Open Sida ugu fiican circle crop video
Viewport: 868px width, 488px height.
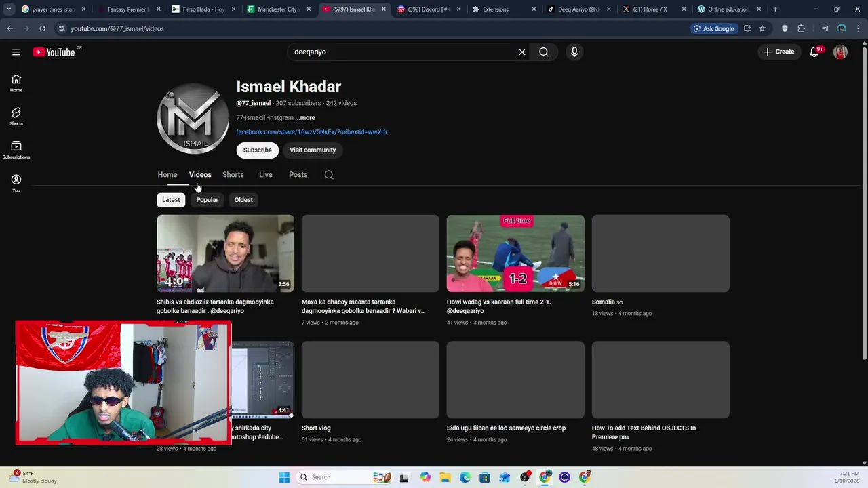506,428
